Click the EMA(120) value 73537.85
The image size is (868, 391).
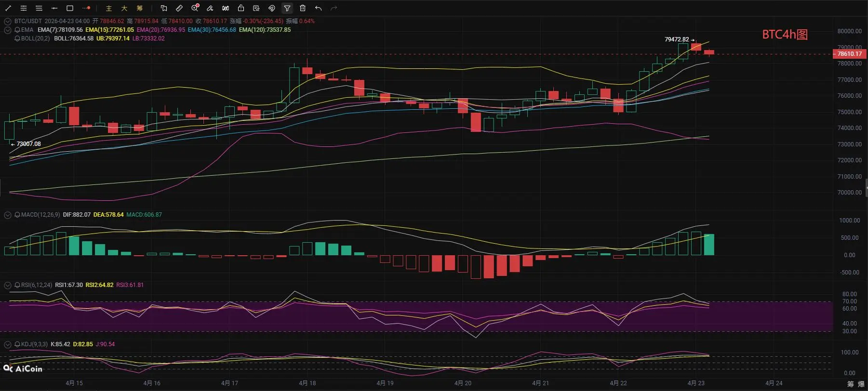point(265,30)
